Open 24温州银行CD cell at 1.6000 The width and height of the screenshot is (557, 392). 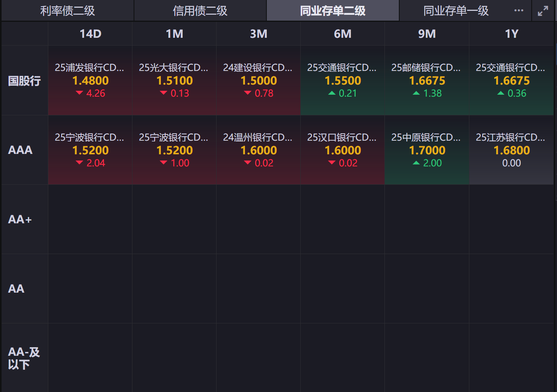coord(259,150)
